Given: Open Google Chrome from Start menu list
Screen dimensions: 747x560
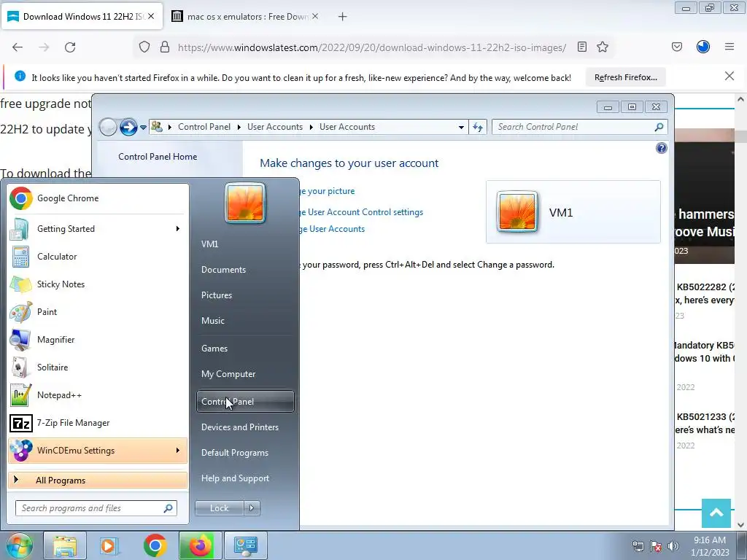Looking at the screenshot, I should [x=98, y=198].
